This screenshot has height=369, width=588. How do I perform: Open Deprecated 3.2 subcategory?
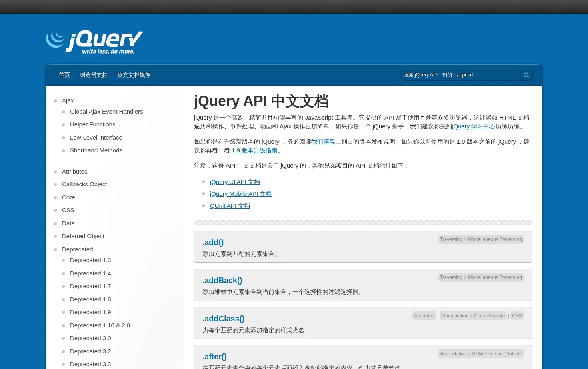[90, 351]
